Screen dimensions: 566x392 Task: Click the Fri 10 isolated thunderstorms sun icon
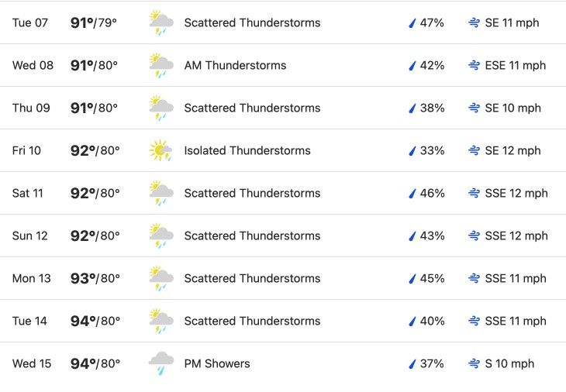click(160, 150)
